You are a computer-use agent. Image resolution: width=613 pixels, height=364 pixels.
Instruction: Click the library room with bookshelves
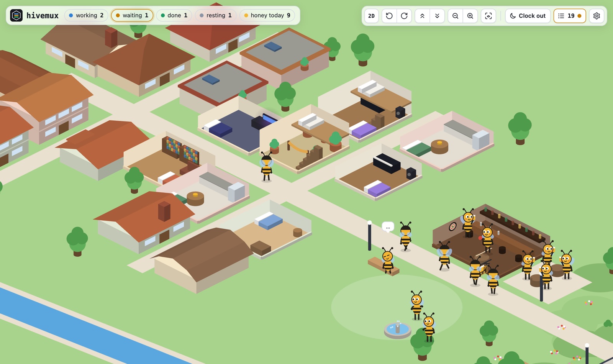click(x=169, y=159)
